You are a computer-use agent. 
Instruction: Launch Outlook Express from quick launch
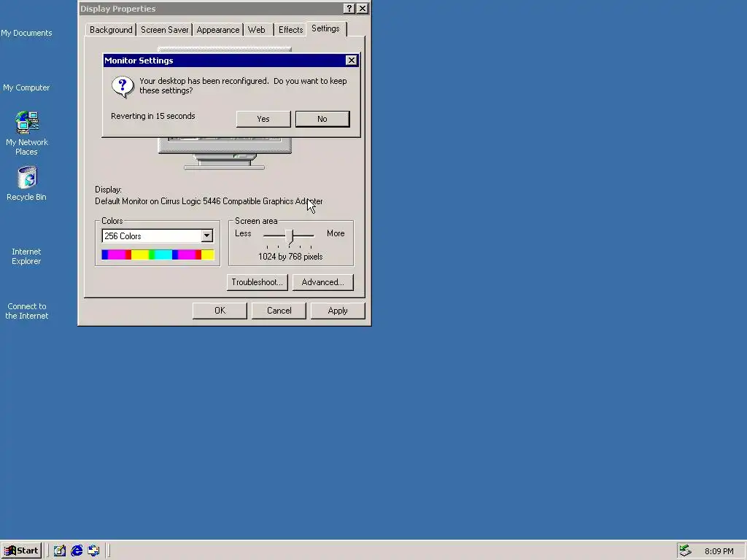point(93,551)
